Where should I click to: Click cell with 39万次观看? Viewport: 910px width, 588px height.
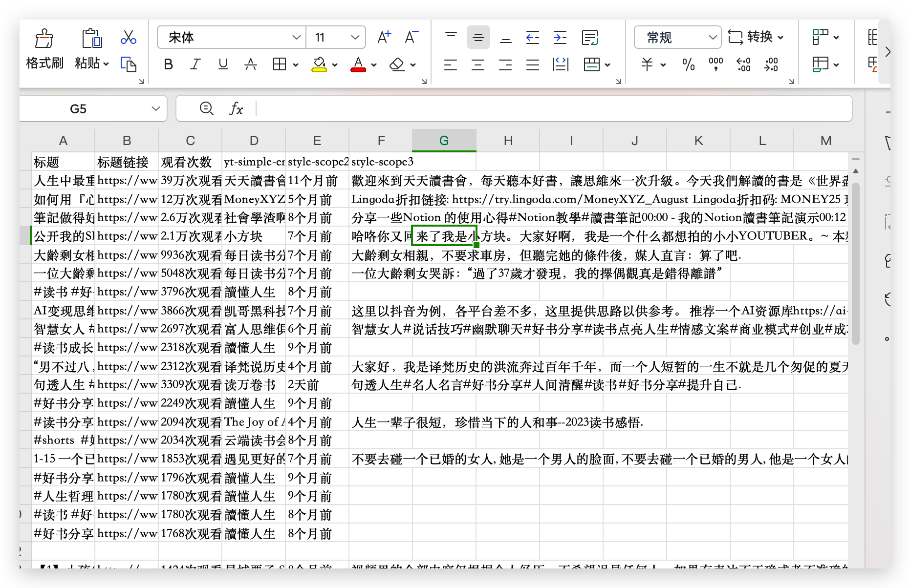tap(190, 181)
